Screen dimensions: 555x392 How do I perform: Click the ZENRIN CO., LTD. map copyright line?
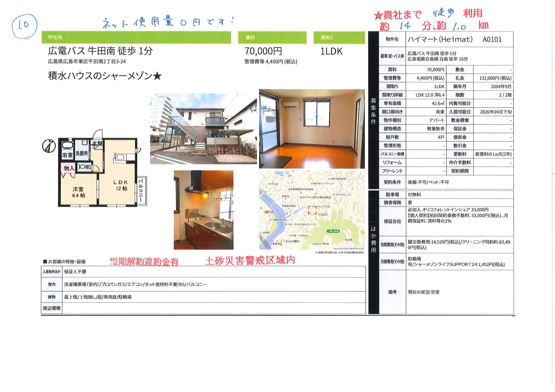point(339,253)
